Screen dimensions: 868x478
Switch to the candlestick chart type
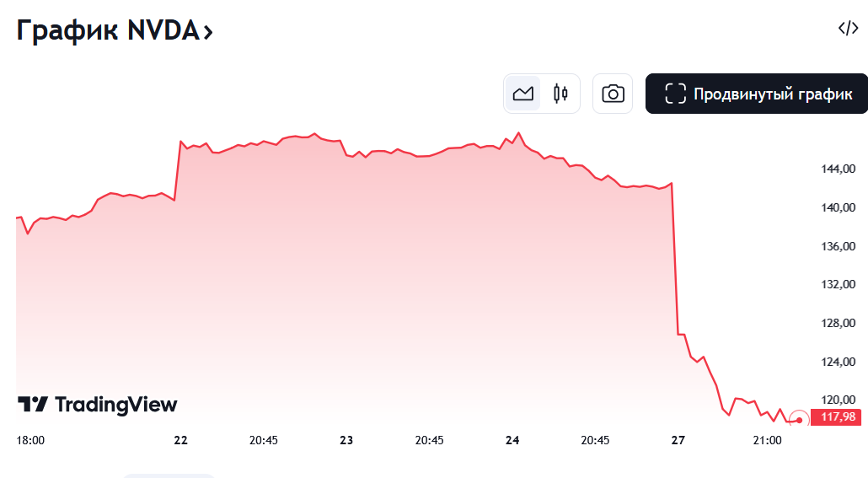tap(560, 94)
